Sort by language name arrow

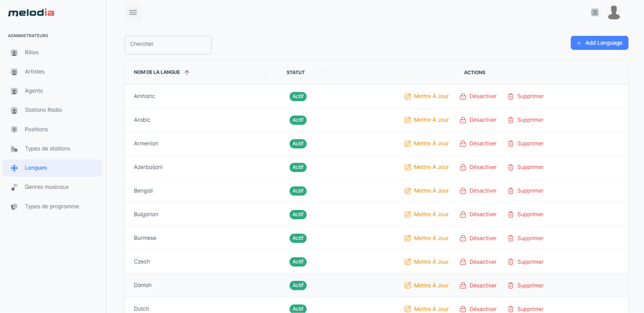click(187, 72)
